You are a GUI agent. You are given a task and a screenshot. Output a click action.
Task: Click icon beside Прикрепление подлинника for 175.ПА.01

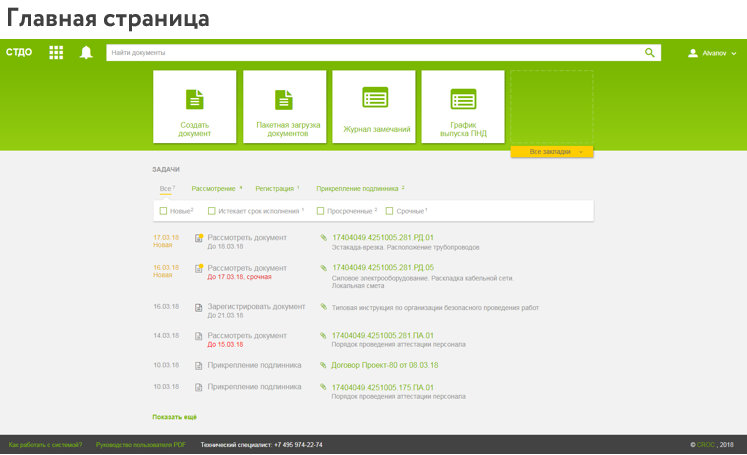click(x=199, y=387)
